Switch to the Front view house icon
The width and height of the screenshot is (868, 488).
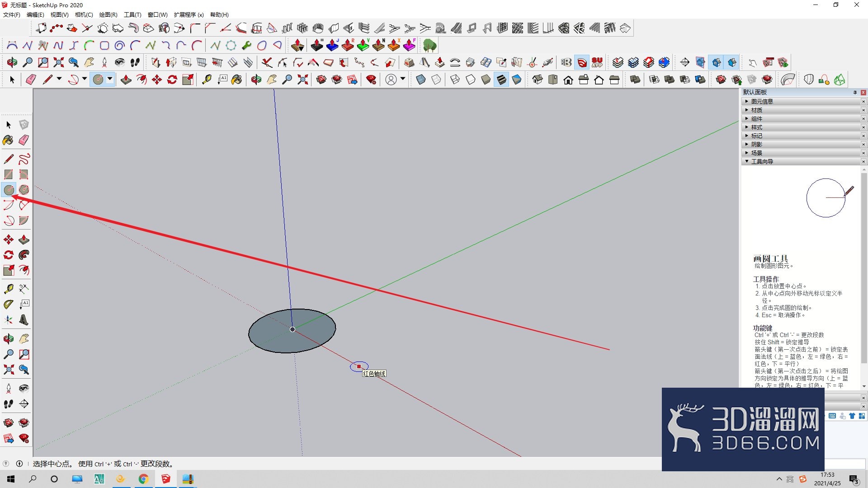click(x=568, y=80)
